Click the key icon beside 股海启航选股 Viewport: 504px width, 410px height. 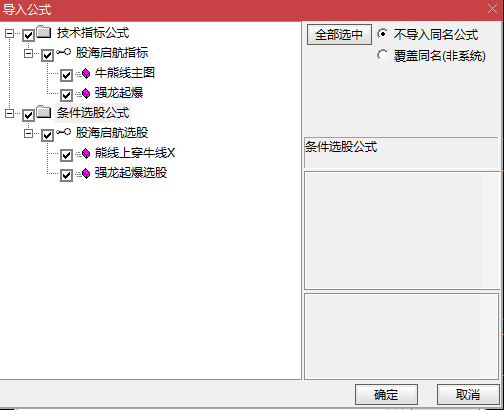coord(63,132)
